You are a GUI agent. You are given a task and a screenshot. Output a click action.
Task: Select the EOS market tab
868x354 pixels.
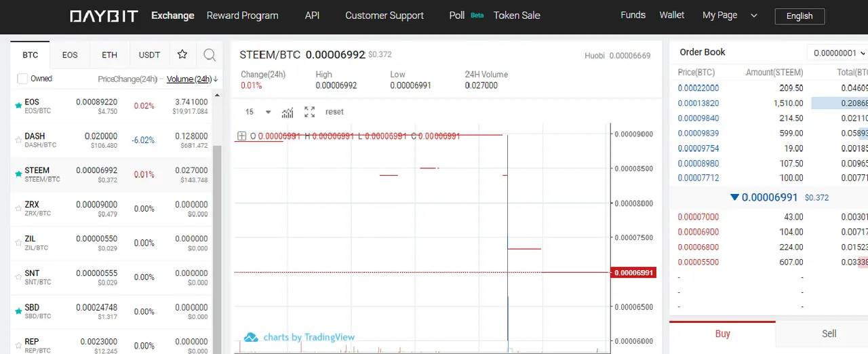pos(70,55)
